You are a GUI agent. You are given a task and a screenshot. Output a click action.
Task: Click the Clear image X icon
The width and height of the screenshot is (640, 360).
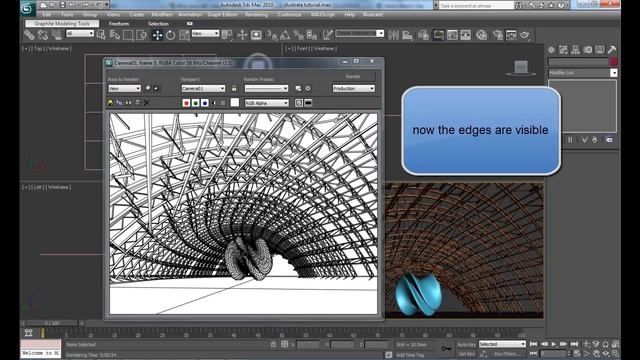pos(147,103)
